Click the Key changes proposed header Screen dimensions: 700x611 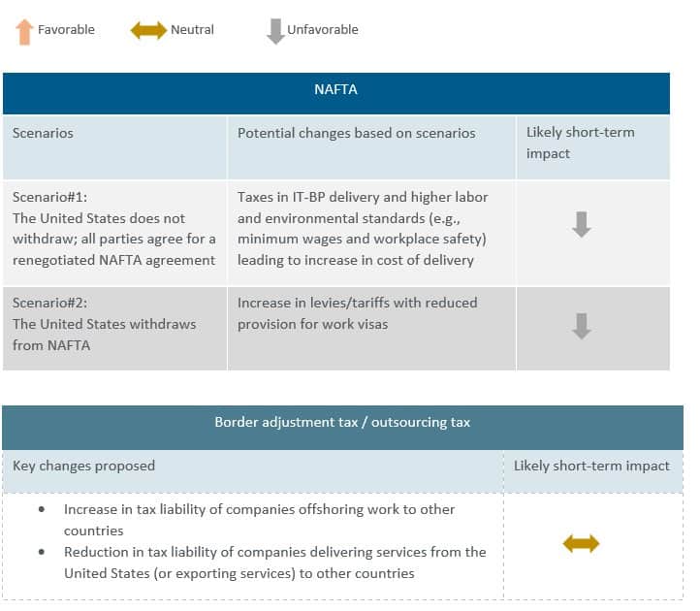point(83,466)
